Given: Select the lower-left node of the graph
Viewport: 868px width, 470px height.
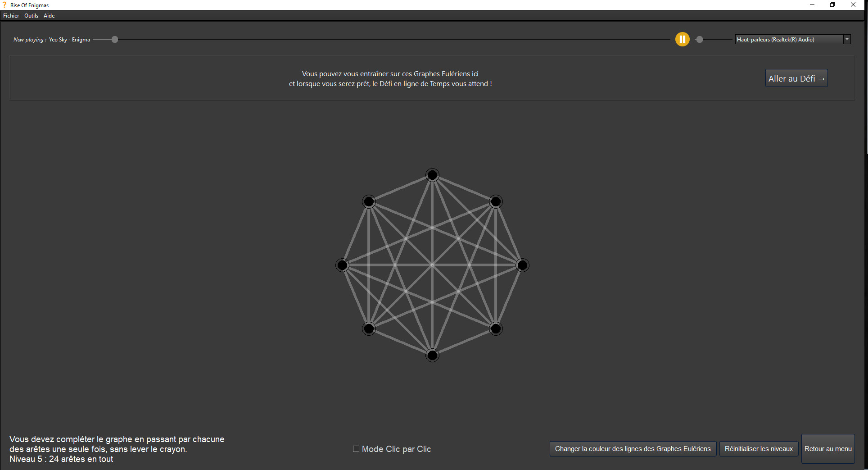Looking at the screenshot, I should point(369,329).
